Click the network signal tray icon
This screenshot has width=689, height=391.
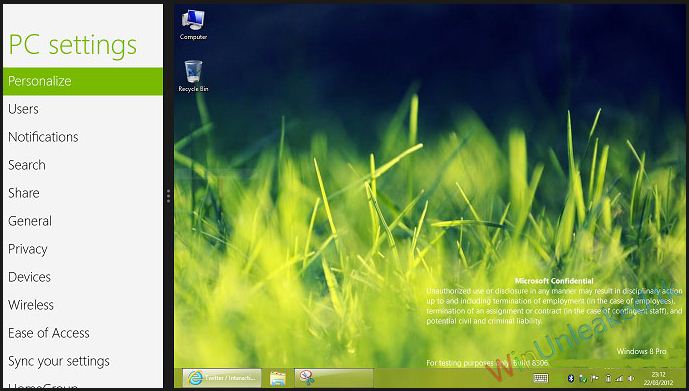[x=619, y=378]
